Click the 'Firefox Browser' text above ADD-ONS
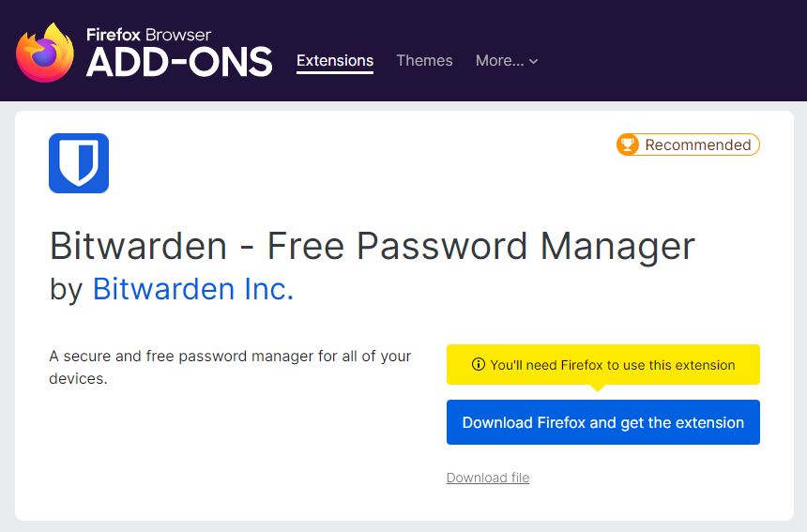This screenshot has height=532, width=807. click(148, 35)
